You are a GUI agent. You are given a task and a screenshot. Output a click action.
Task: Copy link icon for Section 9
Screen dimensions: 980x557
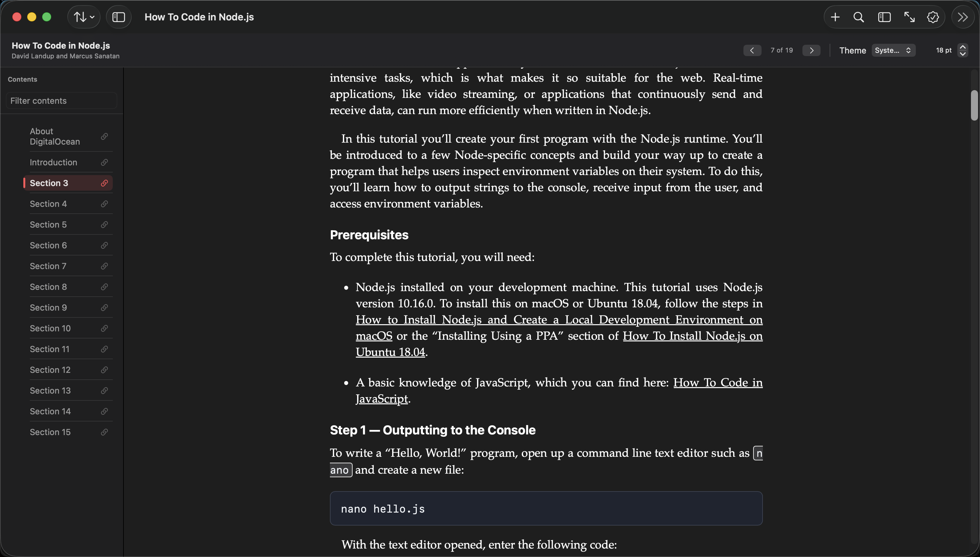click(x=104, y=308)
